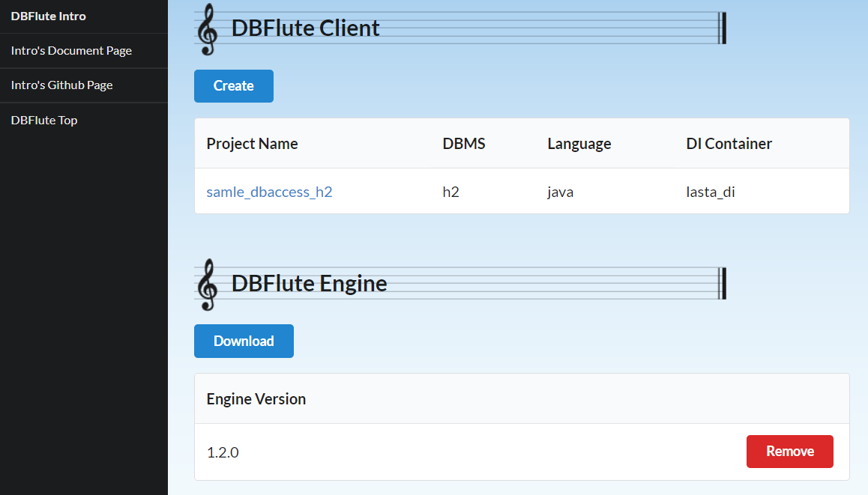Viewport: 868px width, 495px height.
Task: Select the DBMS column header
Action: (x=464, y=143)
